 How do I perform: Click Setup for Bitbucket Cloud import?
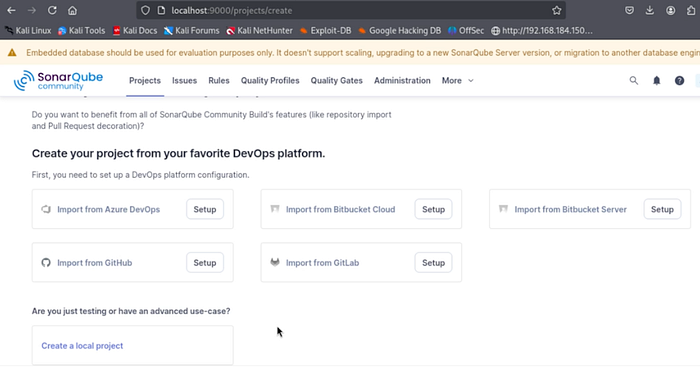(433, 209)
